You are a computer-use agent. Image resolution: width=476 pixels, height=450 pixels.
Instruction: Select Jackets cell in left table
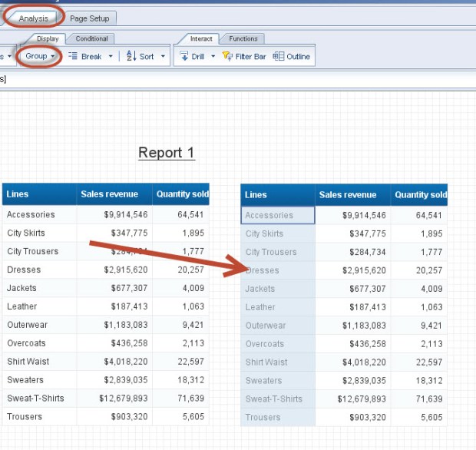click(39, 288)
